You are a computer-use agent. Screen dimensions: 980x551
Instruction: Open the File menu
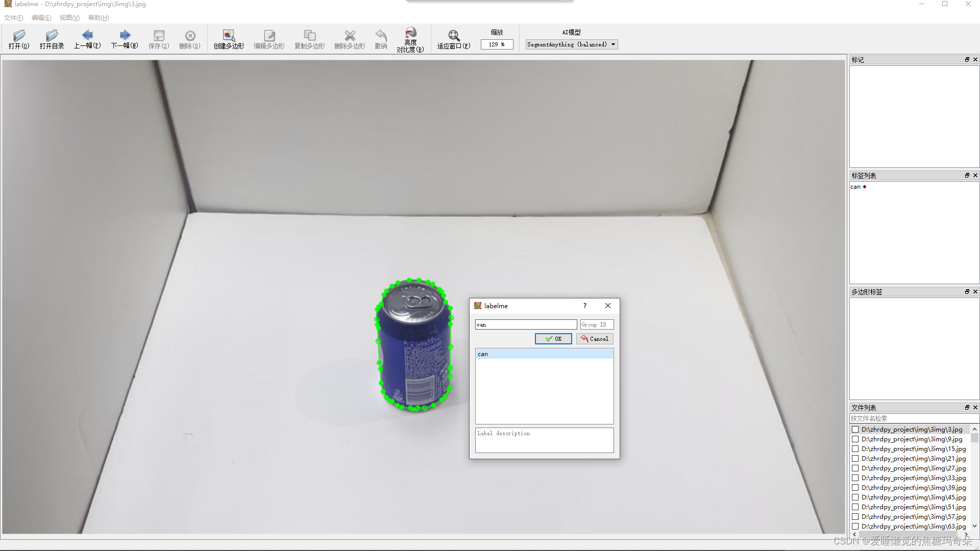click(14, 18)
